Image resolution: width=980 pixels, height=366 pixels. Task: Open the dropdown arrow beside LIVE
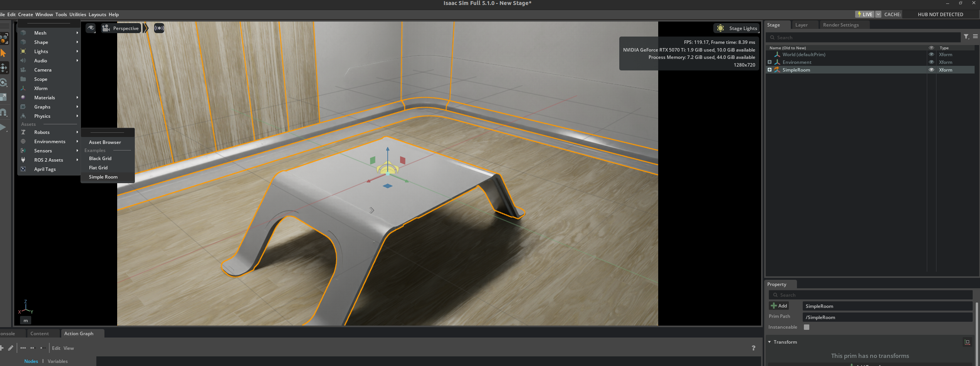point(878,14)
